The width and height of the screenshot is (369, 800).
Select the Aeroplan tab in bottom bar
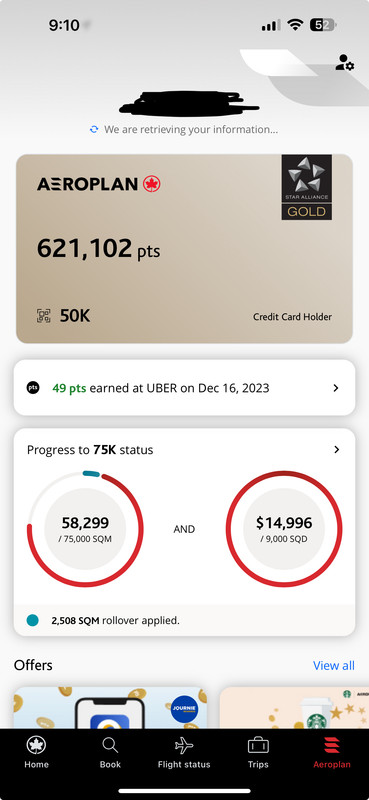pyautogui.click(x=332, y=752)
